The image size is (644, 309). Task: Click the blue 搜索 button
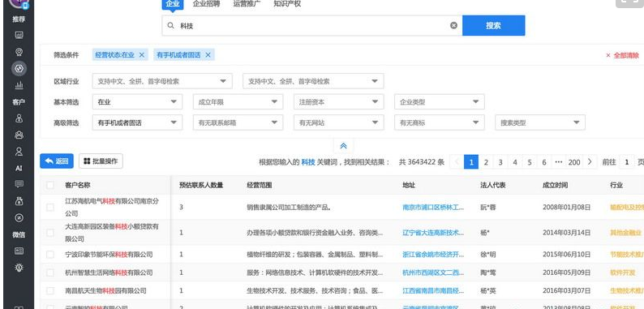click(493, 25)
